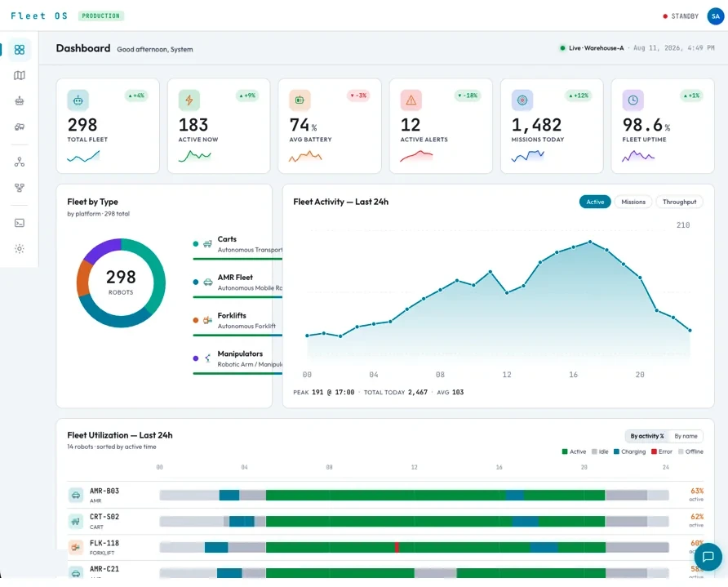Click the -18% trend badge on Active Alerts
This screenshot has height=587, width=728.
468,96
